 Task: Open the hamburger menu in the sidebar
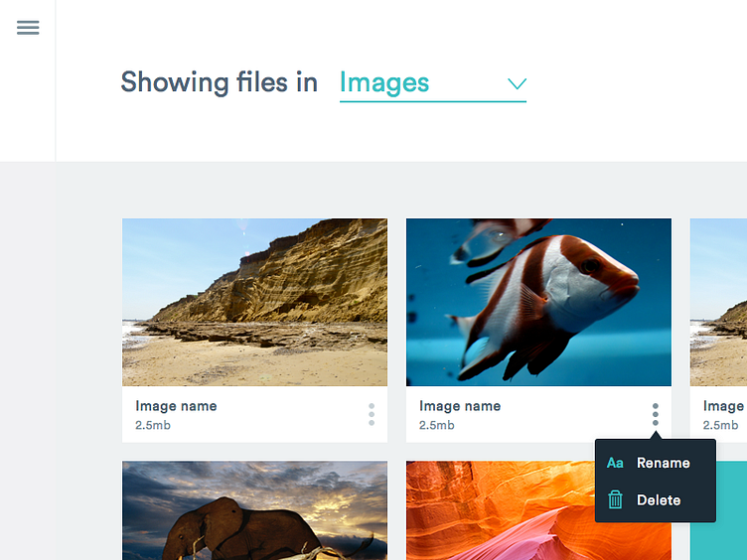point(28,28)
